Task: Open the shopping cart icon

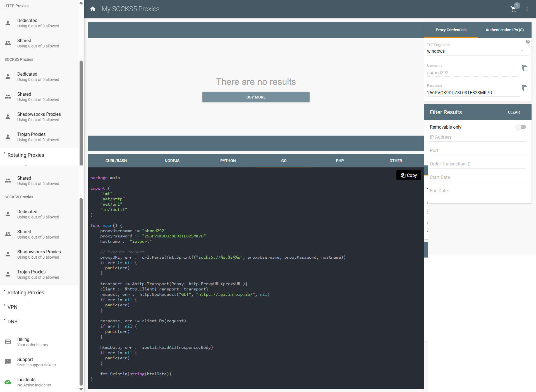Action: tap(513, 9)
